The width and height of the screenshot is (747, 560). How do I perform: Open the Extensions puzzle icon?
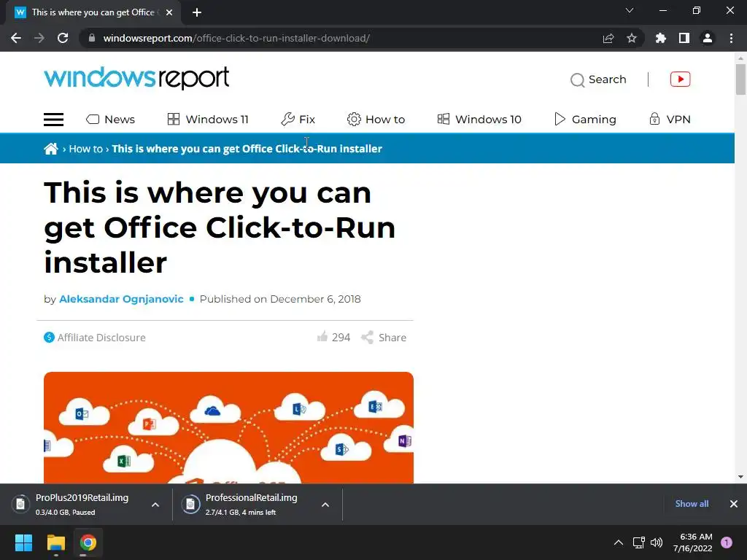(661, 38)
